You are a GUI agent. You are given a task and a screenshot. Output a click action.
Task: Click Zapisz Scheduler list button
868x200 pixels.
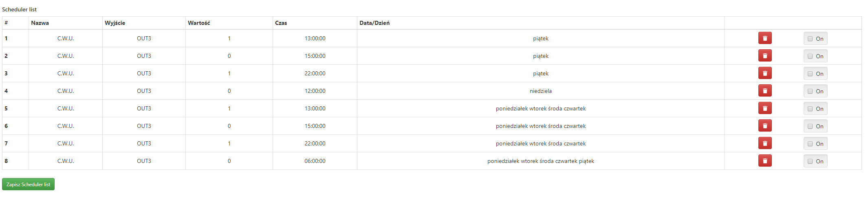pyautogui.click(x=28, y=185)
